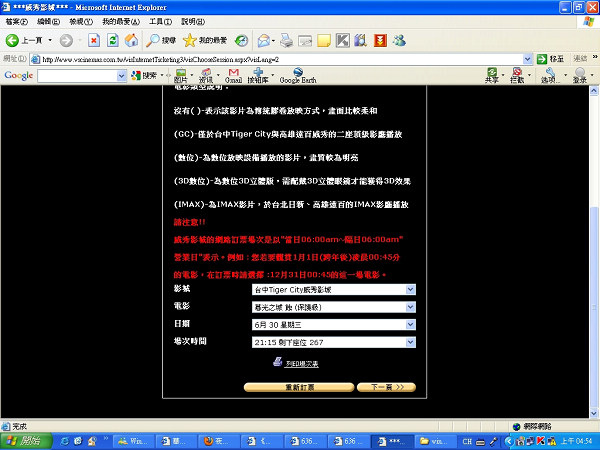Image resolution: width=600 pixels, height=450 pixels.
Task: Open the Tools menu (工具)
Action: coord(160,22)
